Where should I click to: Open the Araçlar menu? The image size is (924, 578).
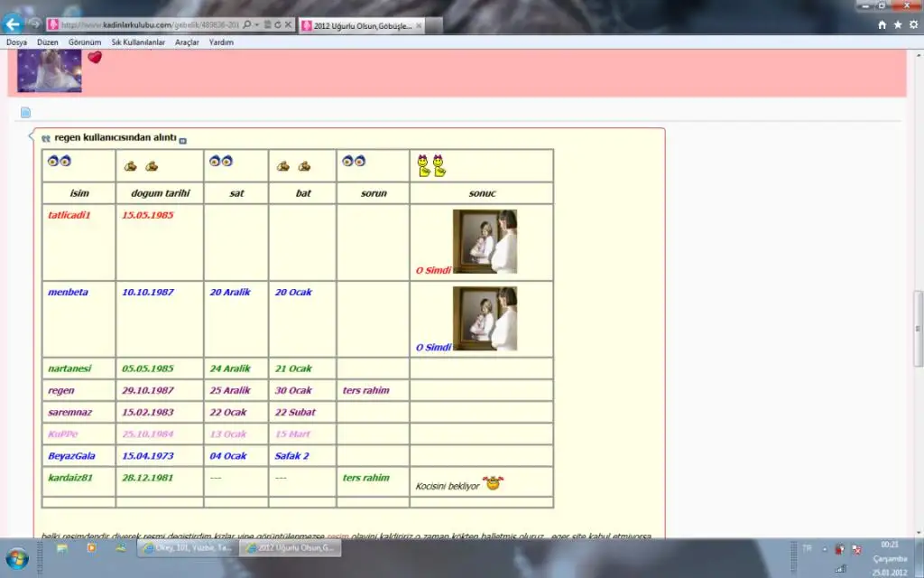point(187,42)
